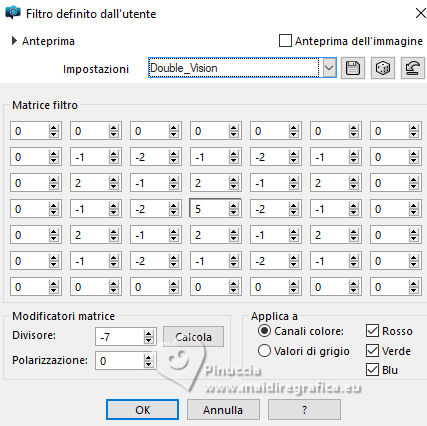The height and width of the screenshot is (426, 427).
Task: Uncheck the Rosso channel checkbox
Action: 372,331
